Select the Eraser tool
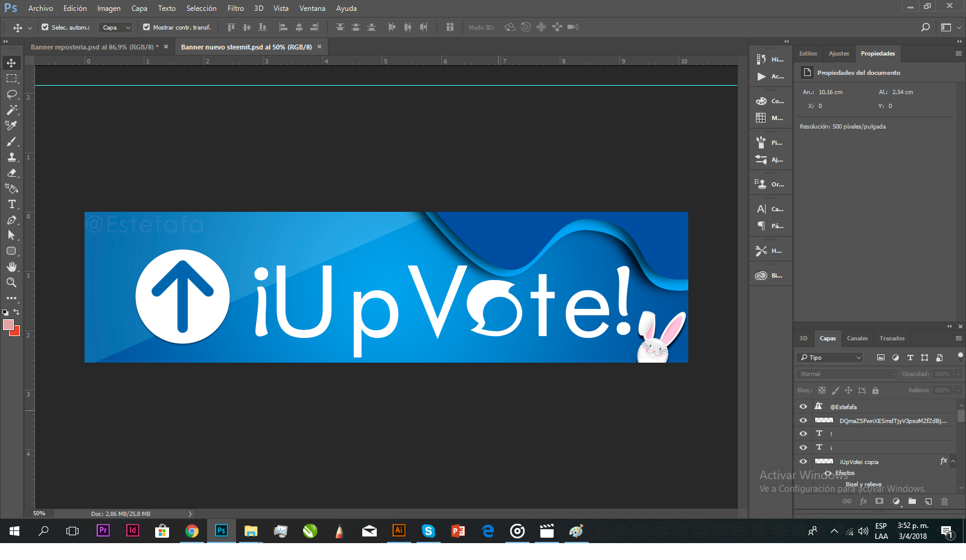Viewport: 966px width, 560px height. (x=11, y=173)
